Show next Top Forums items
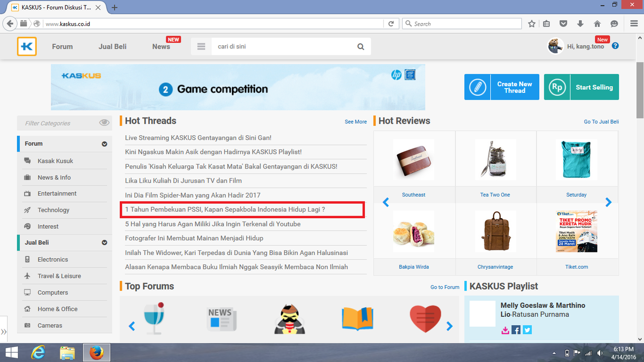 pyautogui.click(x=450, y=326)
